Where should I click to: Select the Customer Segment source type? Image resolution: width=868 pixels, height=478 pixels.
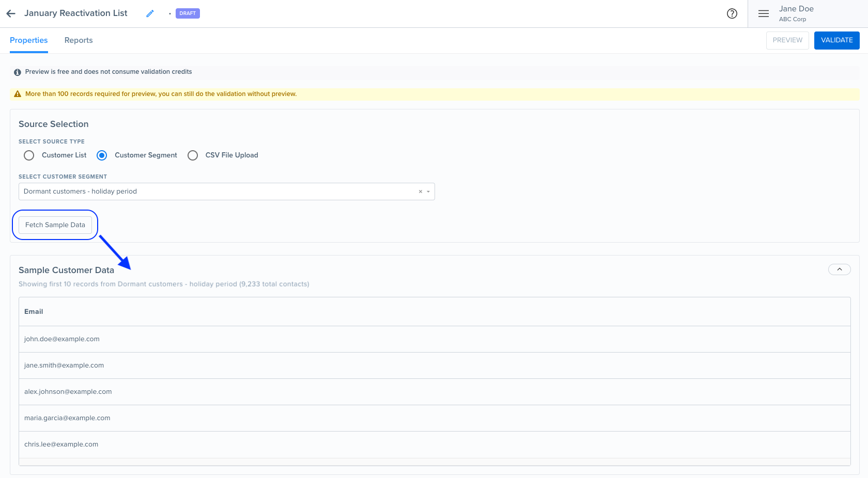pyautogui.click(x=101, y=155)
